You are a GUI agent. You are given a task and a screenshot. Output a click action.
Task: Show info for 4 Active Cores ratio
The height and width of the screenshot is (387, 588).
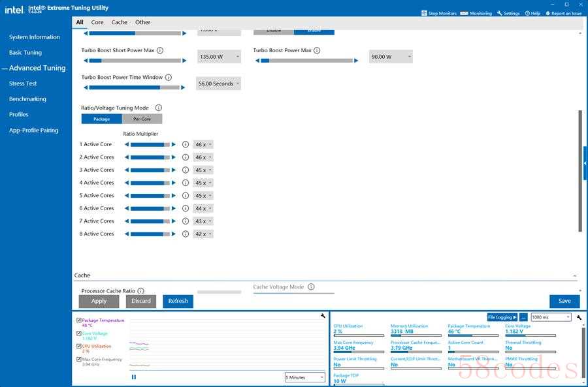pos(186,183)
